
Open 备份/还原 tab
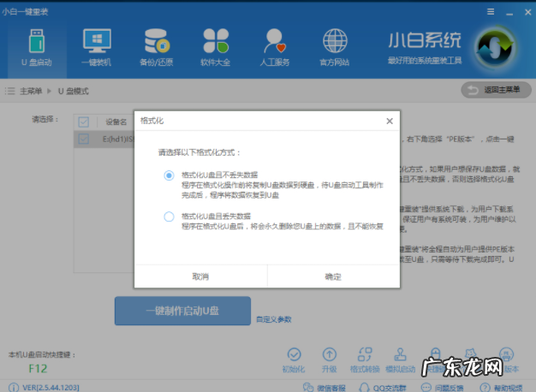pos(156,48)
